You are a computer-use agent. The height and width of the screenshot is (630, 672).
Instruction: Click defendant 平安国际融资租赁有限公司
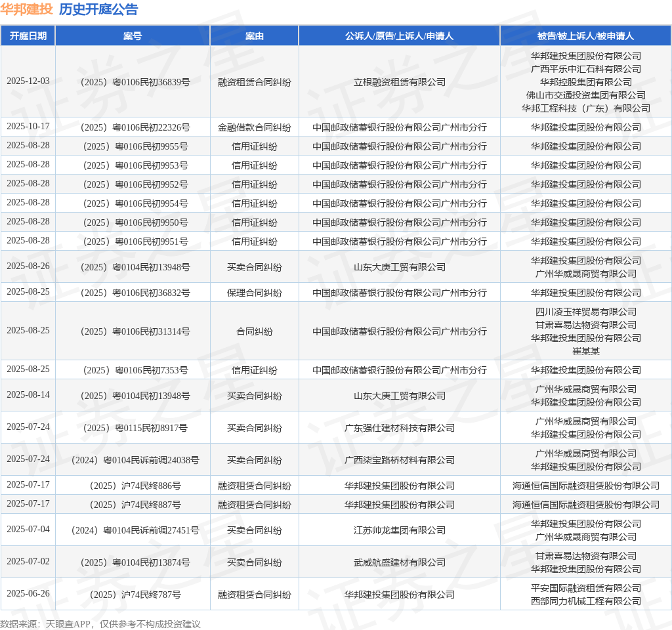coord(586,589)
